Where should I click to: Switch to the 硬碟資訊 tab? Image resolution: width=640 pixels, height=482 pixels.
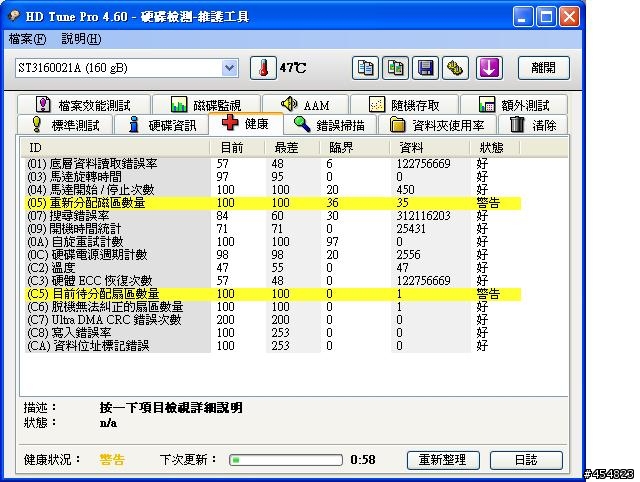click(x=162, y=124)
